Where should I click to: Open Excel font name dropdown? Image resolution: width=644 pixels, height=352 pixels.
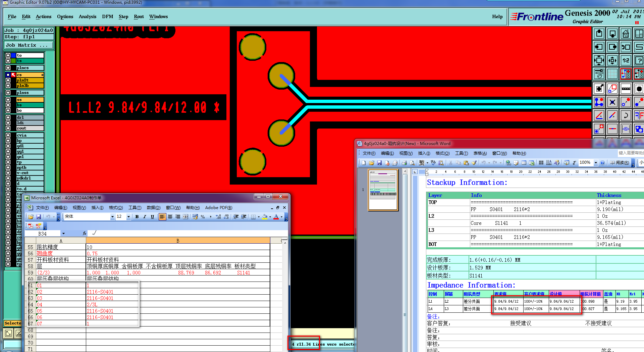(112, 217)
